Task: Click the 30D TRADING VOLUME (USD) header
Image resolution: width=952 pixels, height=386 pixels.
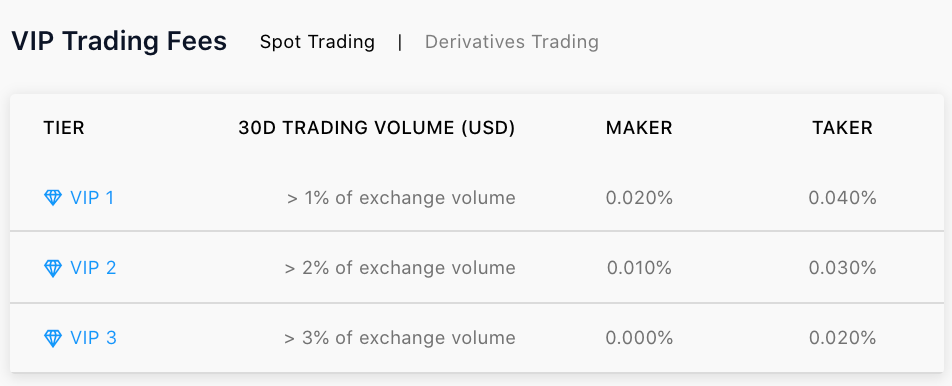Action: click(376, 127)
